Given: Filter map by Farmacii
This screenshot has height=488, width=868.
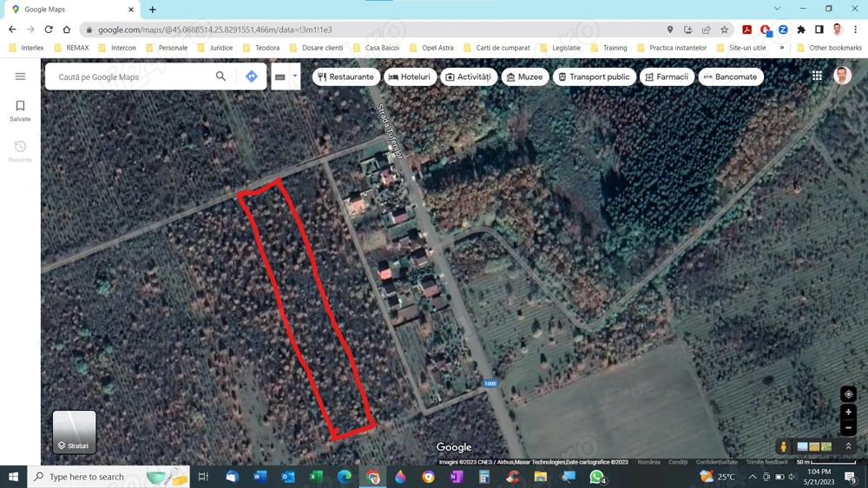Looking at the screenshot, I should tap(667, 77).
